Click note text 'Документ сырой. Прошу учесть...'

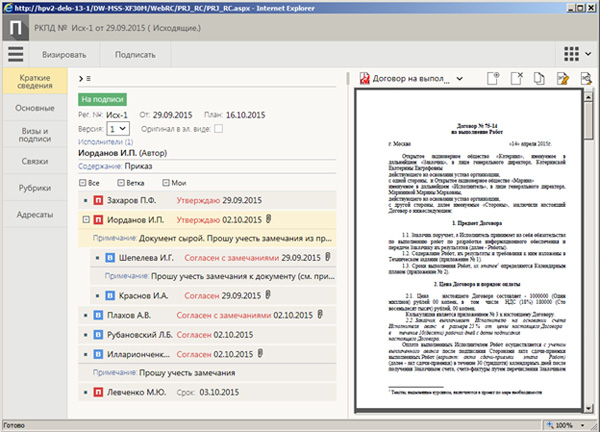click(x=235, y=238)
